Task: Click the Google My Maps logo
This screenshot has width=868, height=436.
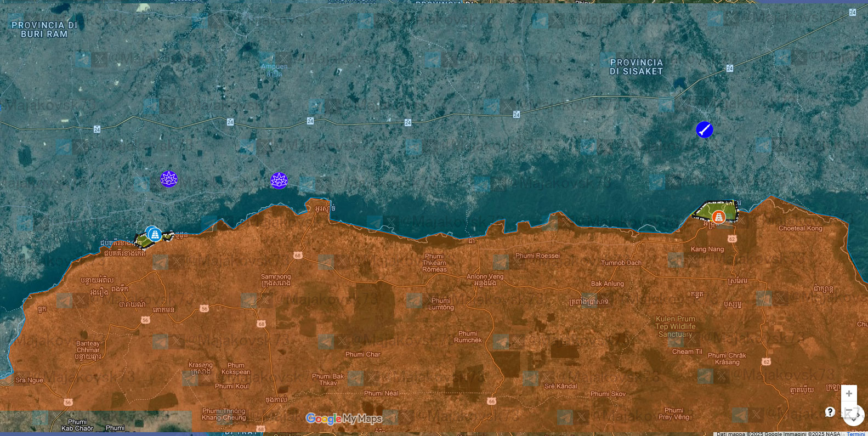Action: pyautogui.click(x=344, y=419)
